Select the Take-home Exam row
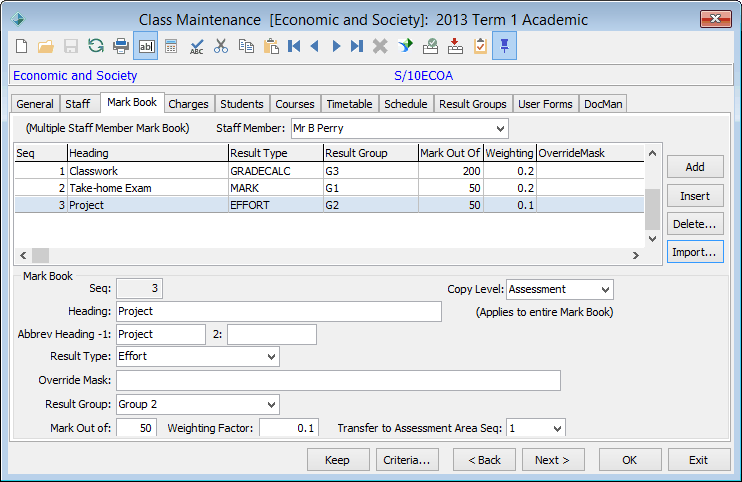 coord(329,188)
